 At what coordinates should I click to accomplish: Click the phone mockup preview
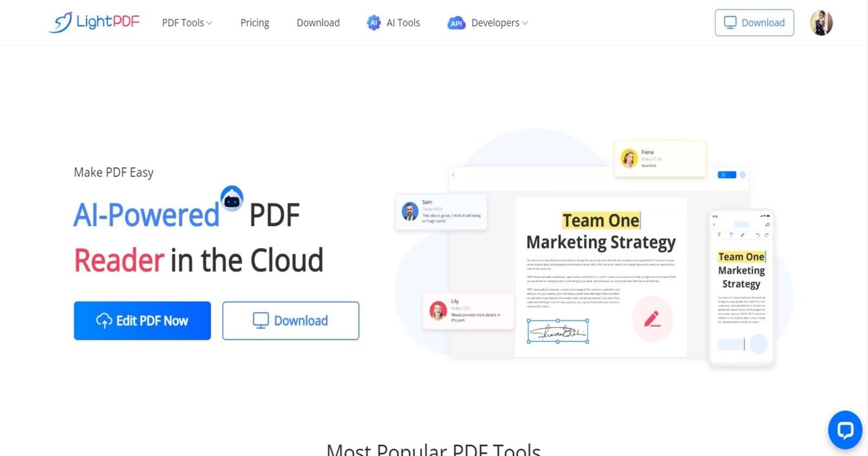pos(742,287)
